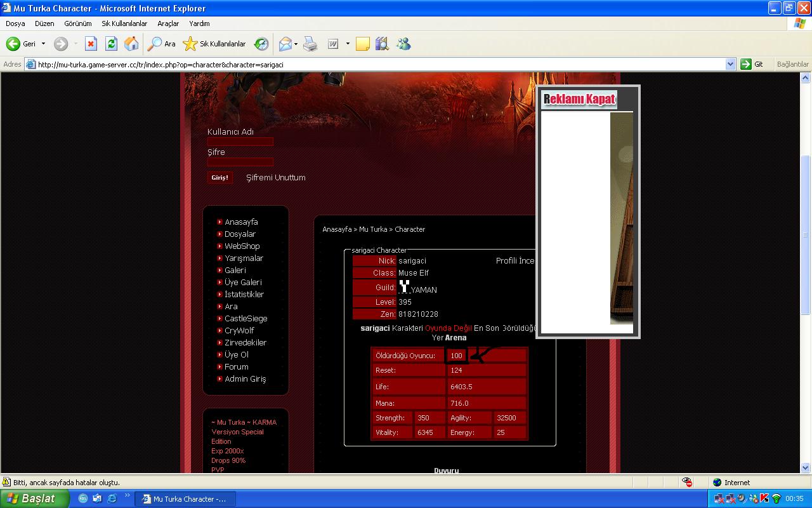812x508 pixels.
Task: Open the Görünüm menu
Action: click(78, 23)
